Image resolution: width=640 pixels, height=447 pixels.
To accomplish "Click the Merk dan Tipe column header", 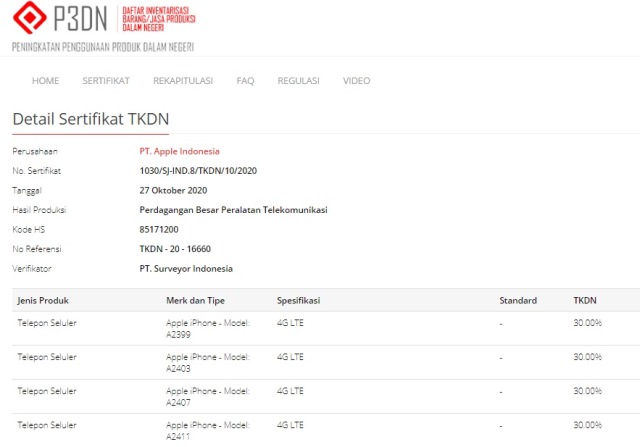I will [196, 300].
